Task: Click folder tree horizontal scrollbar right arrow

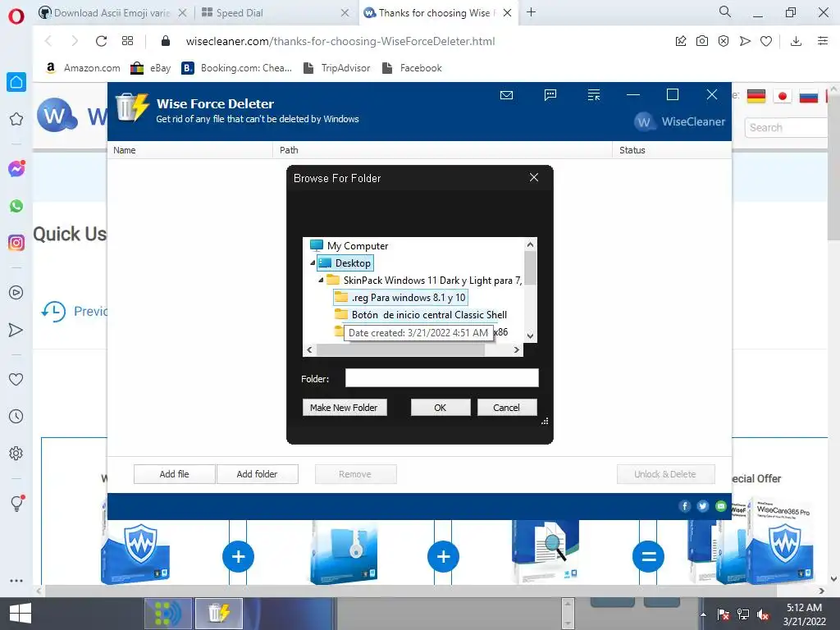Action: pos(517,349)
